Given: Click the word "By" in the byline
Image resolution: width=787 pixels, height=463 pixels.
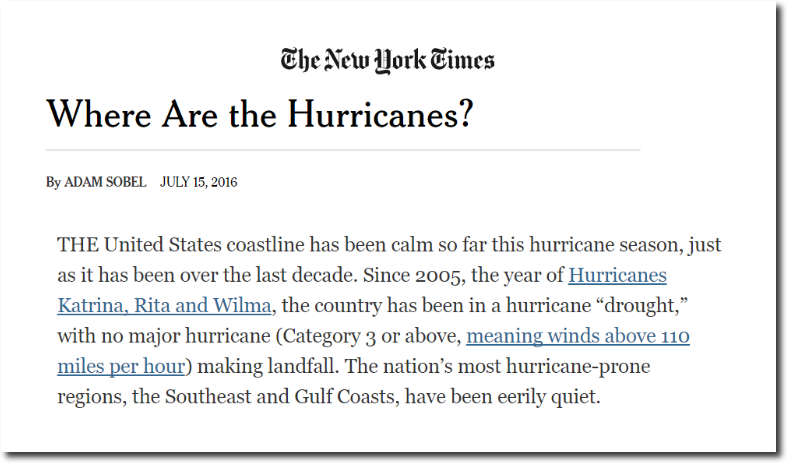Looking at the screenshot, I should [53, 182].
